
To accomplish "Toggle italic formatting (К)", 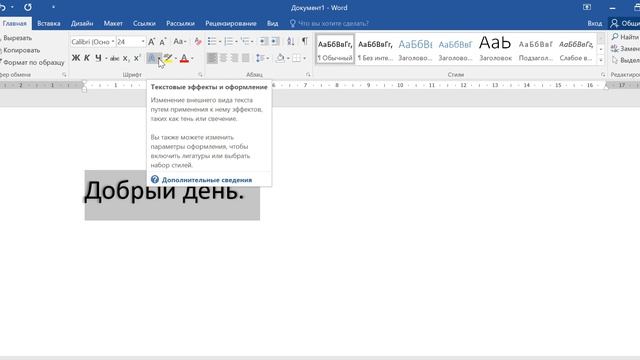I will [87, 58].
